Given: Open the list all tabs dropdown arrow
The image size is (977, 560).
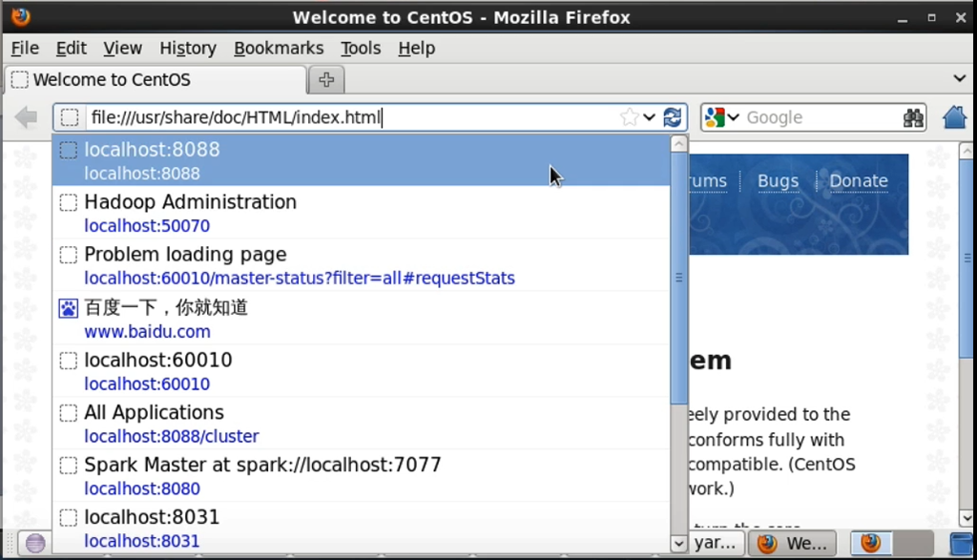Looking at the screenshot, I should coord(960,79).
